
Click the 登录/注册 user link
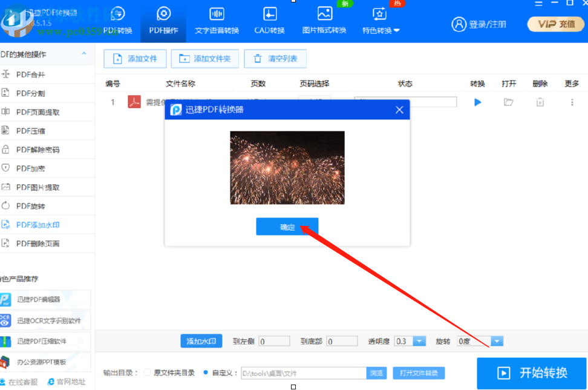coord(479,24)
